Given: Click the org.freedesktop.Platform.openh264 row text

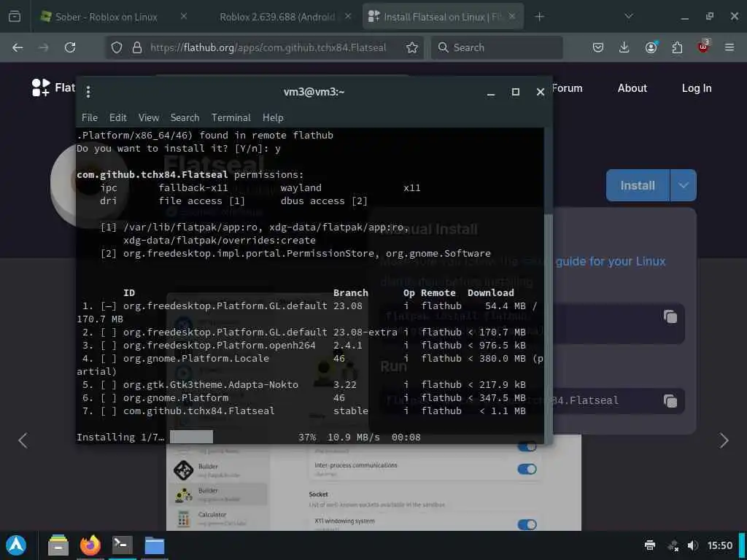Looking at the screenshot, I should pos(219,345).
